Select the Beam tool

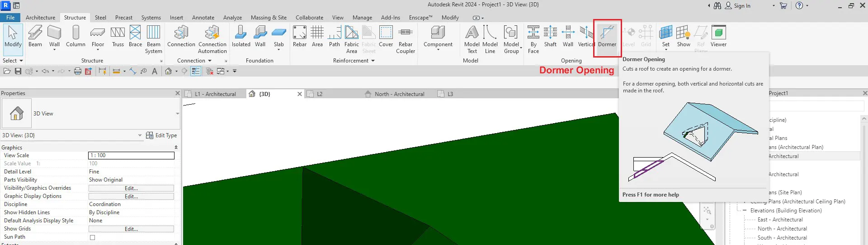pyautogui.click(x=35, y=36)
